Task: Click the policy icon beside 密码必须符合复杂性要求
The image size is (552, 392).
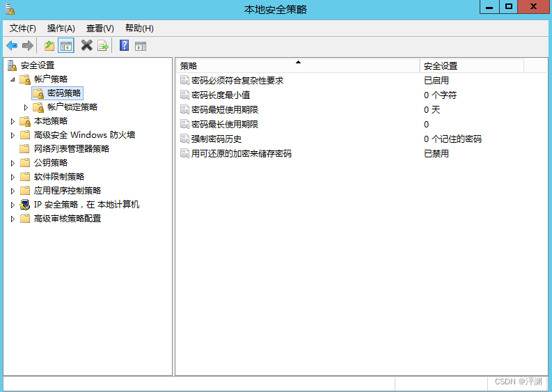Action: point(185,80)
